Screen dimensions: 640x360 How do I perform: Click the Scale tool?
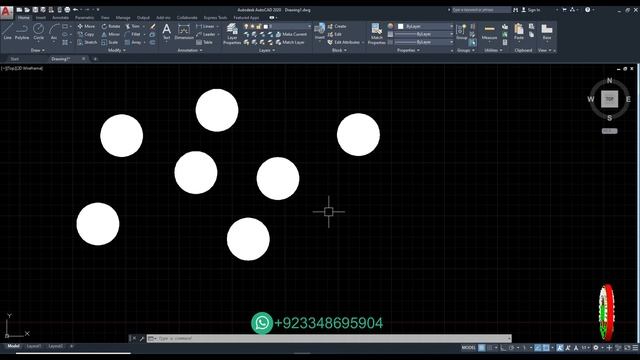pos(110,42)
